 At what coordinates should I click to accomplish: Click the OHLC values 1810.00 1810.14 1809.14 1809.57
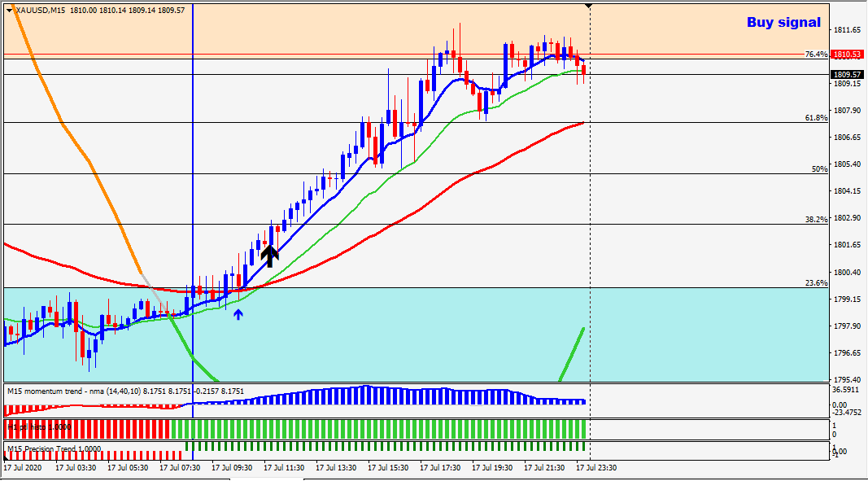(x=128, y=10)
